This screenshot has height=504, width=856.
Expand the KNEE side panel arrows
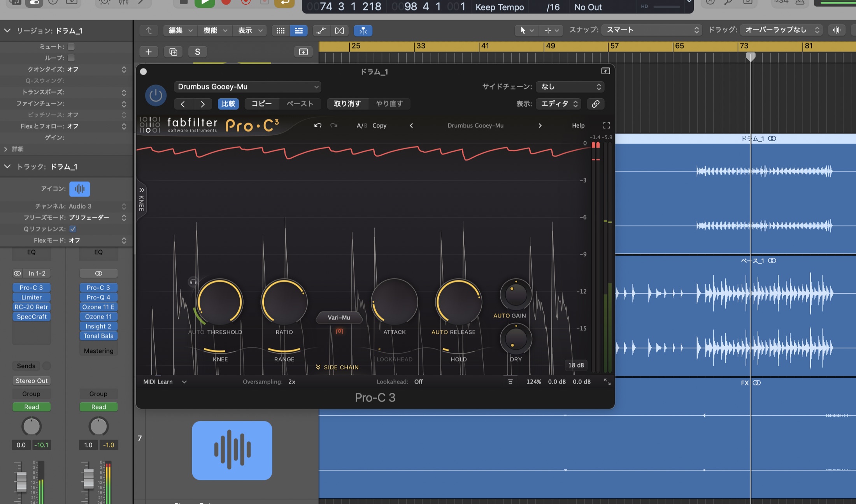coord(142,190)
